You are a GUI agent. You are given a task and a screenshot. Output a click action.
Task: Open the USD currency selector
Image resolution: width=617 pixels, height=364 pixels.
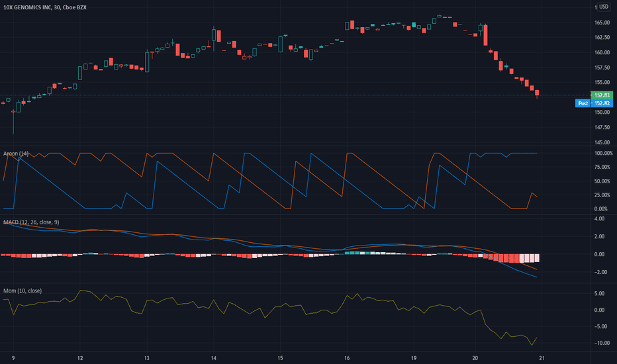(x=603, y=7)
